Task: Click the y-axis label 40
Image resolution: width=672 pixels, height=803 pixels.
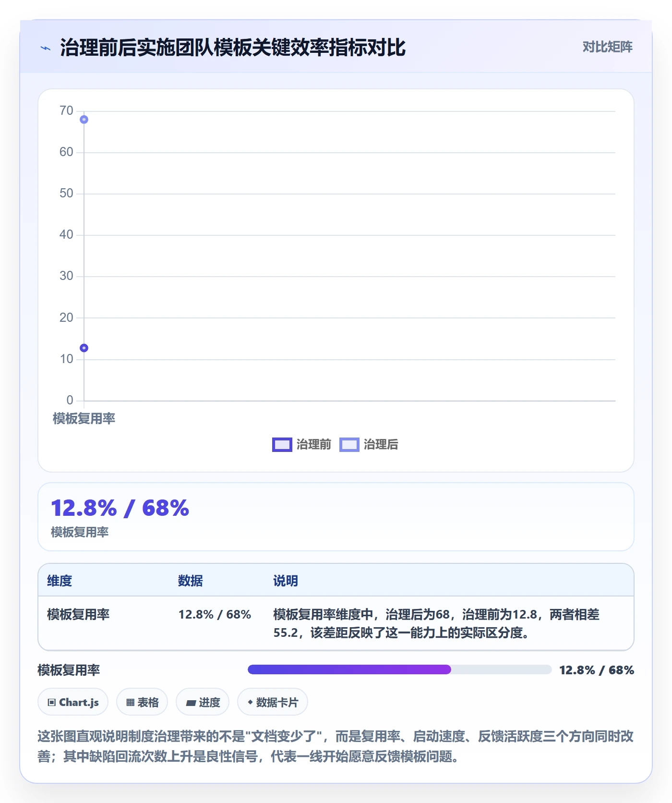Action: tap(66, 235)
